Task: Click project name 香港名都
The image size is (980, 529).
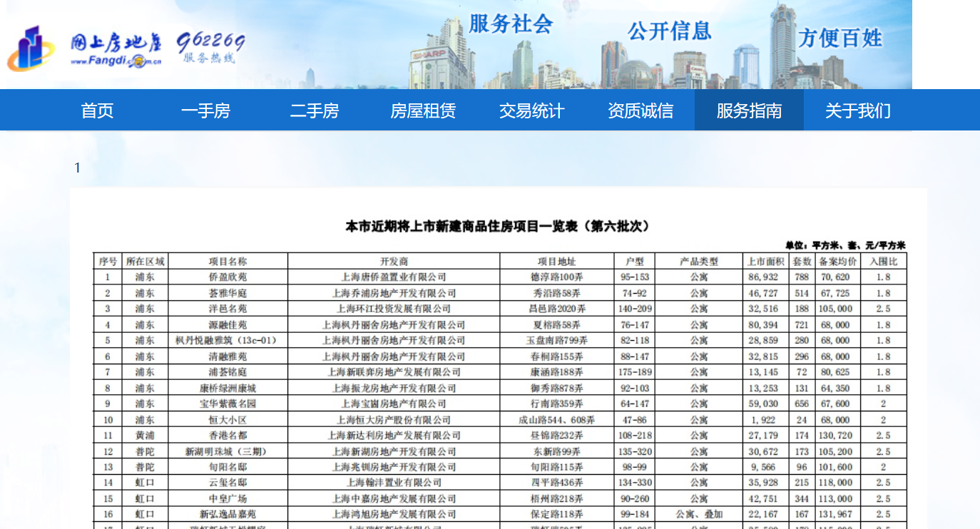Action: 228,436
